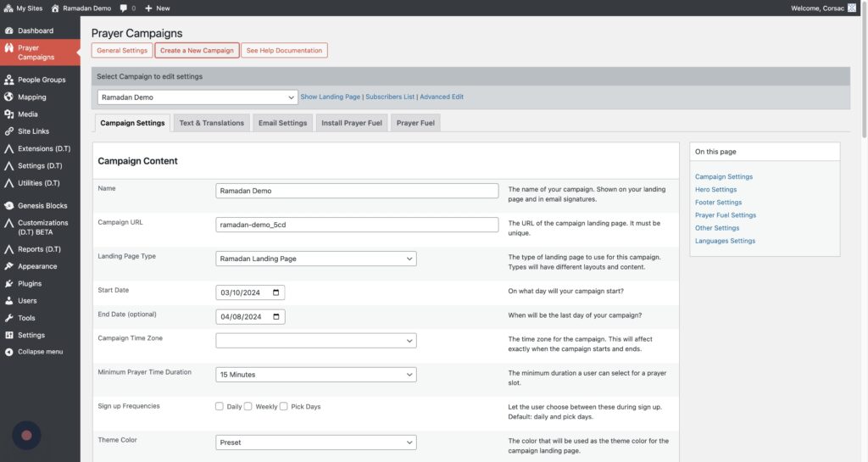Click the comments bubble icon in admin bar

point(124,8)
